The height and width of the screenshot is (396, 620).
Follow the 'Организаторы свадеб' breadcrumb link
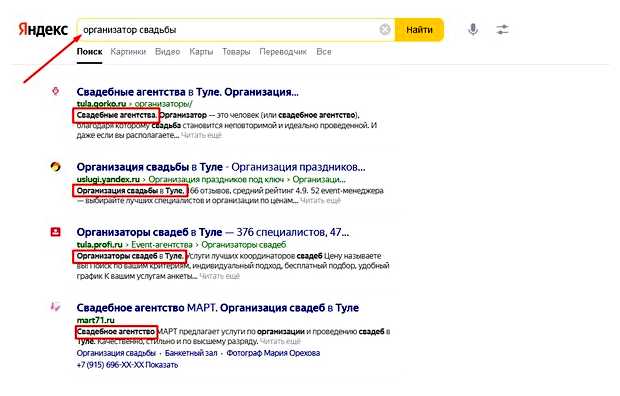[244, 244]
